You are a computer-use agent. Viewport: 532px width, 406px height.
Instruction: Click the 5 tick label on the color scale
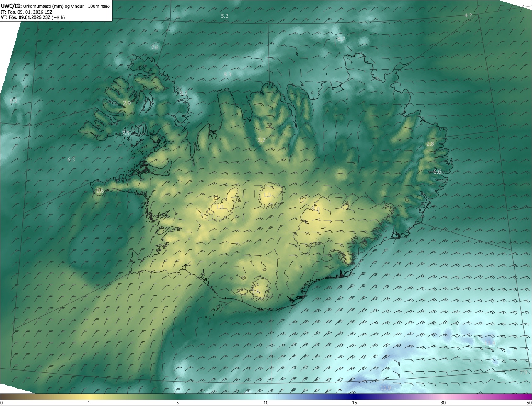pos(177,403)
